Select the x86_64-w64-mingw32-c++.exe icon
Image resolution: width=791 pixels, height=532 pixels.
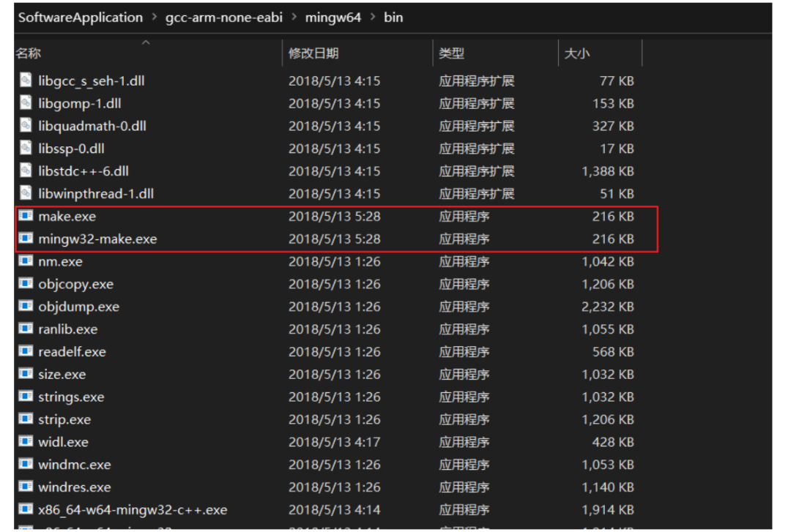(x=26, y=509)
